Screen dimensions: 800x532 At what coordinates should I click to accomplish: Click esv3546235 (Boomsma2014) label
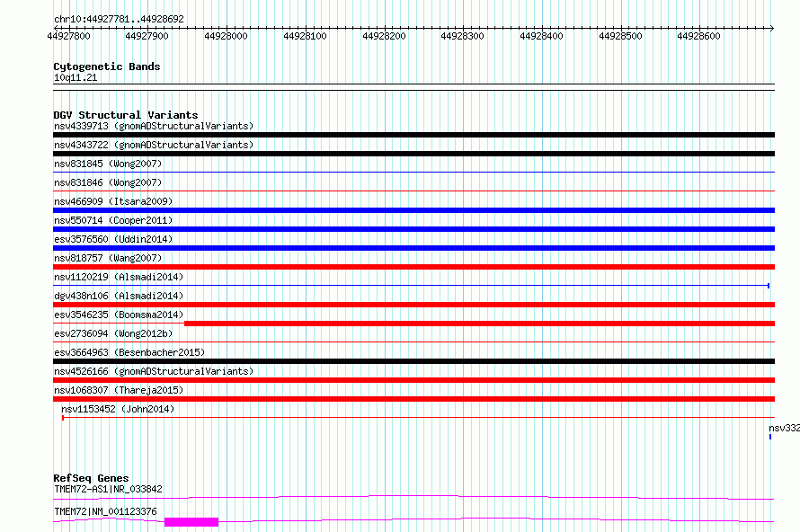[x=119, y=315]
